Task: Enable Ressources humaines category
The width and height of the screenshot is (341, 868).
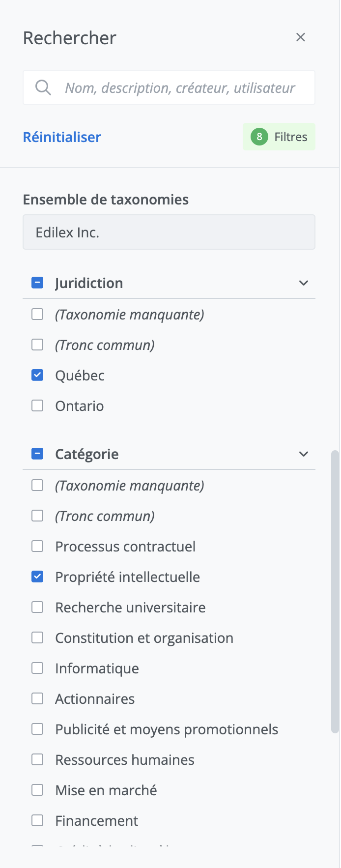Action: [37, 760]
